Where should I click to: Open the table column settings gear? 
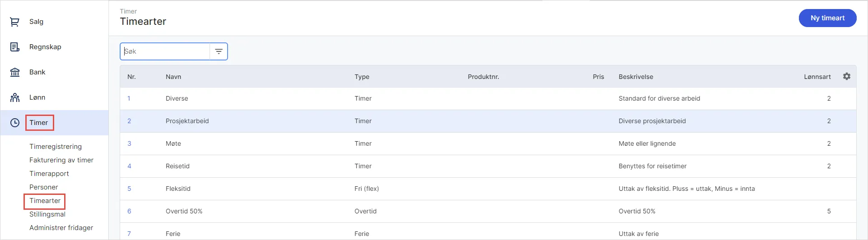tap(847, 77)
